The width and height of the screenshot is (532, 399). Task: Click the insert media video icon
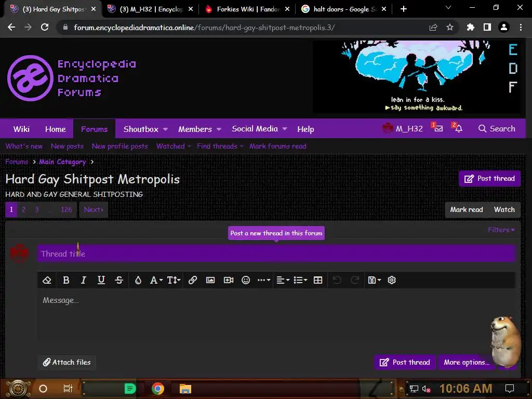pyautogui.click(x=229, y=280)
